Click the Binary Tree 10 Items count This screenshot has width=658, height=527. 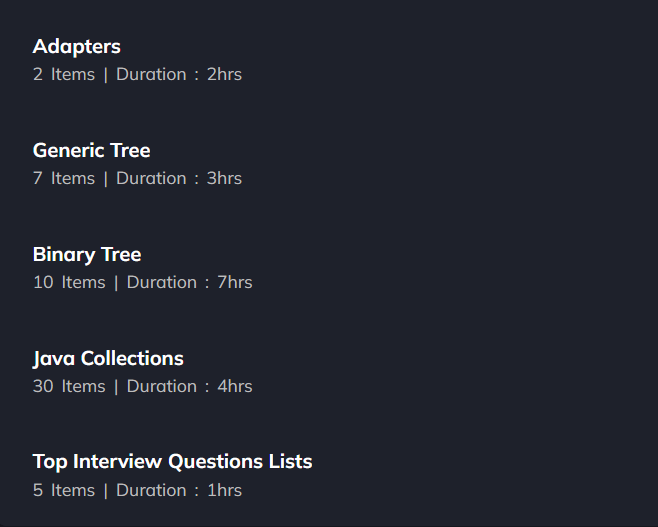coord(69,282)
